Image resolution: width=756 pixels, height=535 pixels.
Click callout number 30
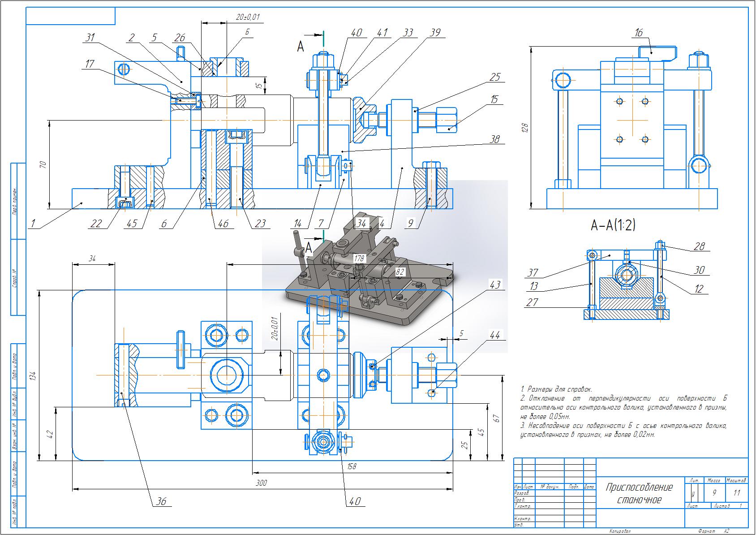(x=699, y=270)
